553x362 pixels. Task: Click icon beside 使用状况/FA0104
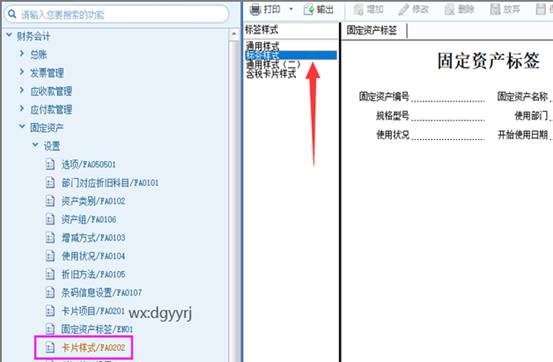tap(50, 256)
